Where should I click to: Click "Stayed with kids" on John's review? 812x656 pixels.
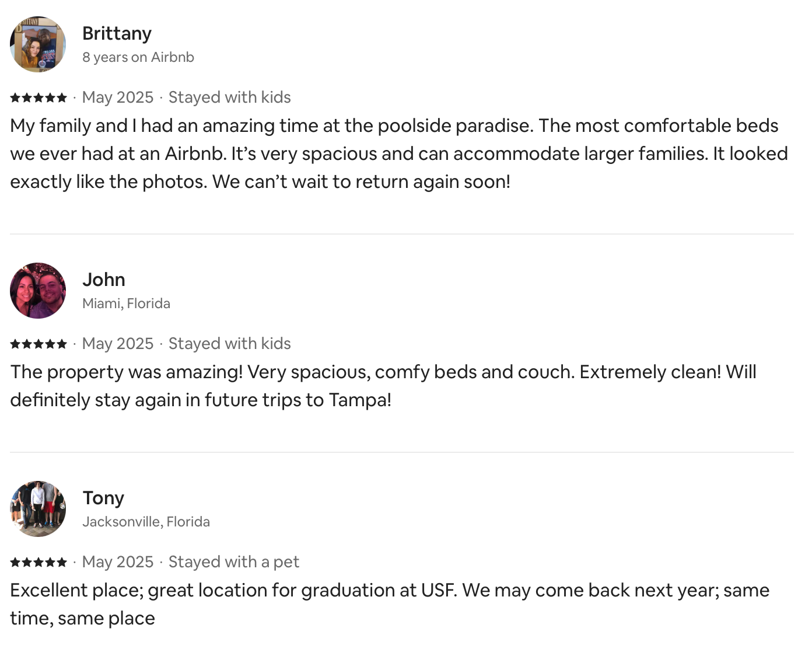(x=229, y=344)
